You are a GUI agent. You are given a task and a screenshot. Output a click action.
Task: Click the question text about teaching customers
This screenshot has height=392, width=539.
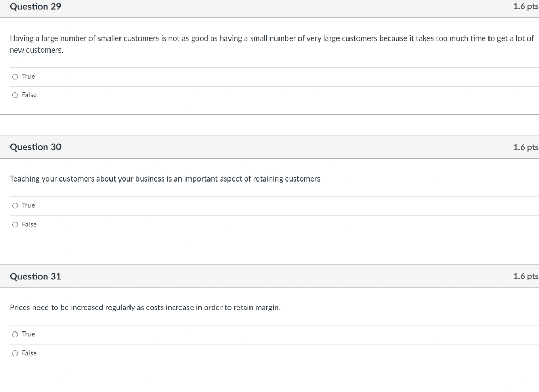pos(165,179)
